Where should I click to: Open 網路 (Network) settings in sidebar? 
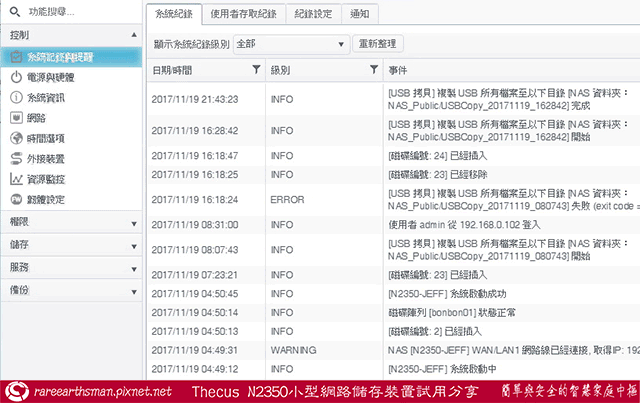click(39, 117)
